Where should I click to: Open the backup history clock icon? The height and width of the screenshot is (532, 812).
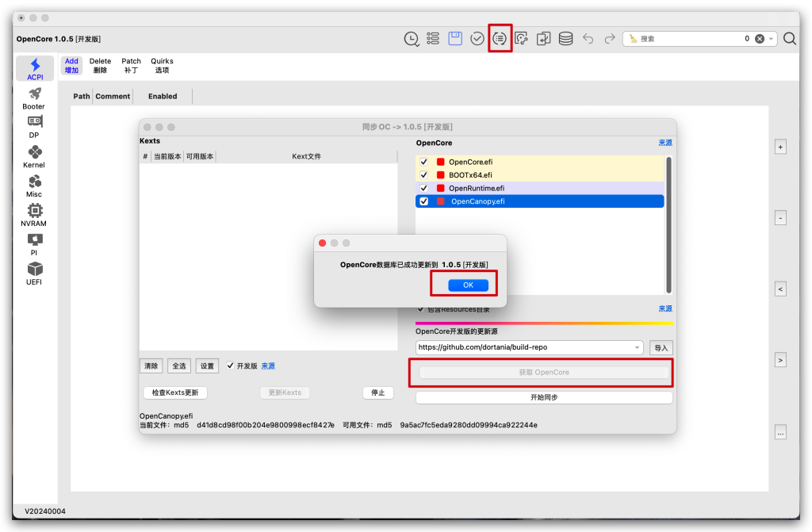(412, 39)
